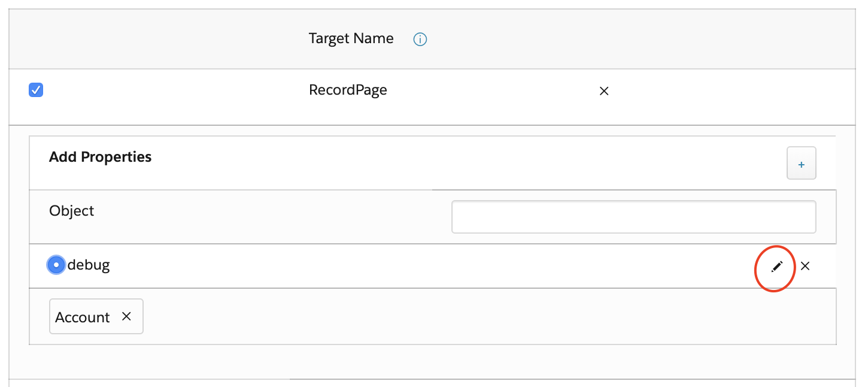Click the Add Properties heading
This screenshot has height=387, width=868.
(101, 157)
